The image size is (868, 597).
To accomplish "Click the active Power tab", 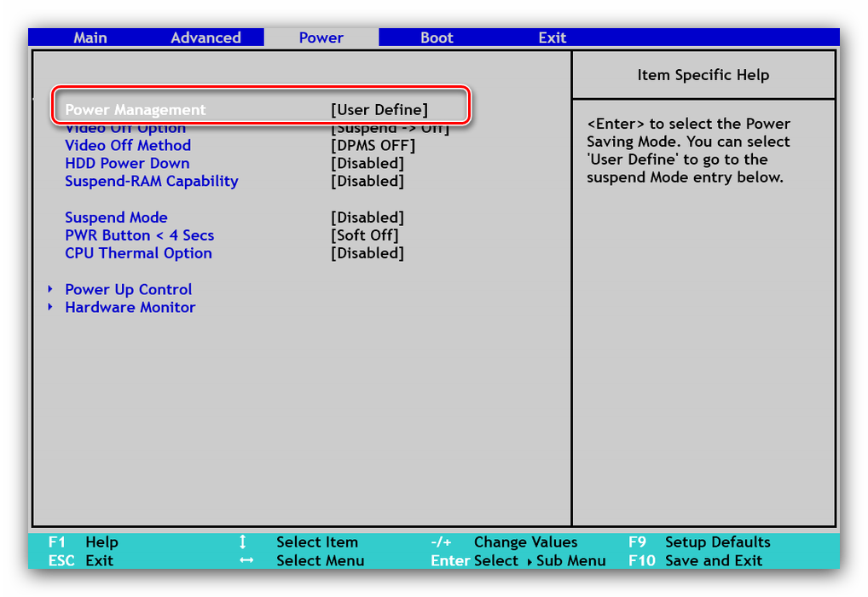I will coord(321,38).
